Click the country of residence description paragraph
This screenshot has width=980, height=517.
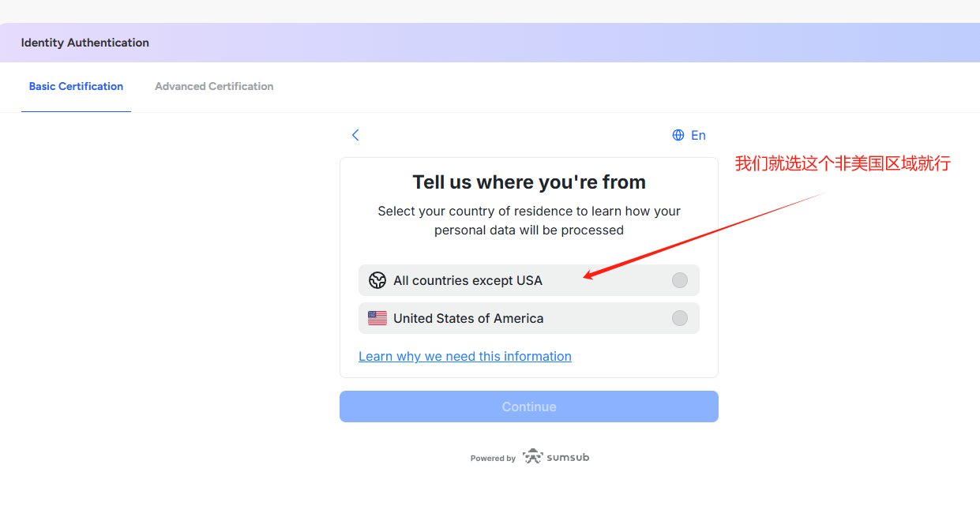point(529,221)
